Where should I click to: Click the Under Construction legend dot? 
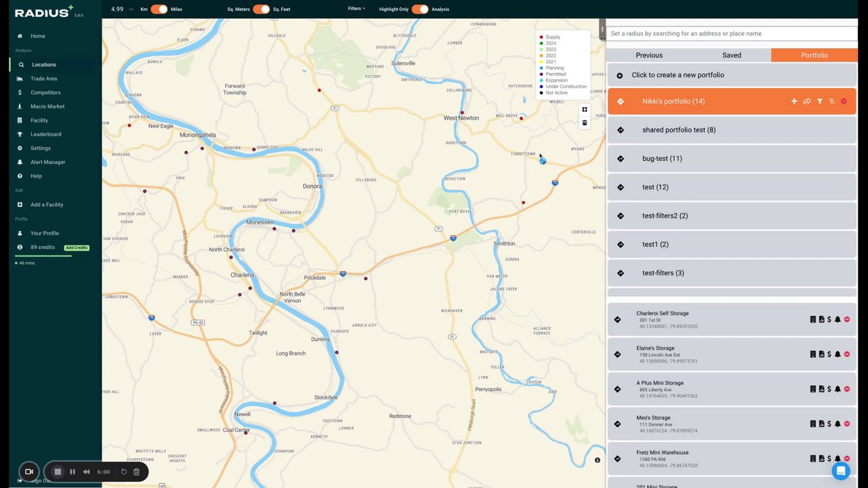(541, 87)
